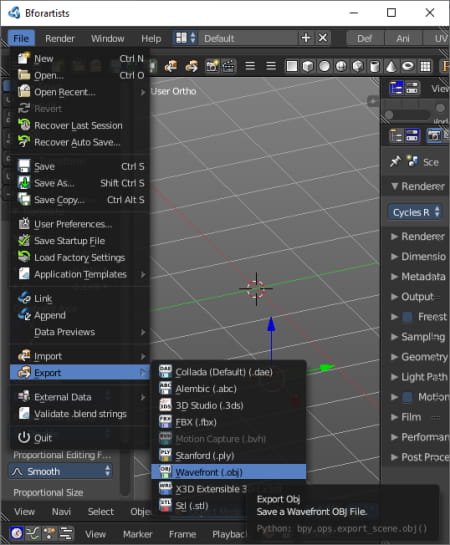Click Recover Last Session entry
The width and height of the screenshot is (450, 545).
[x=80, y=125]
